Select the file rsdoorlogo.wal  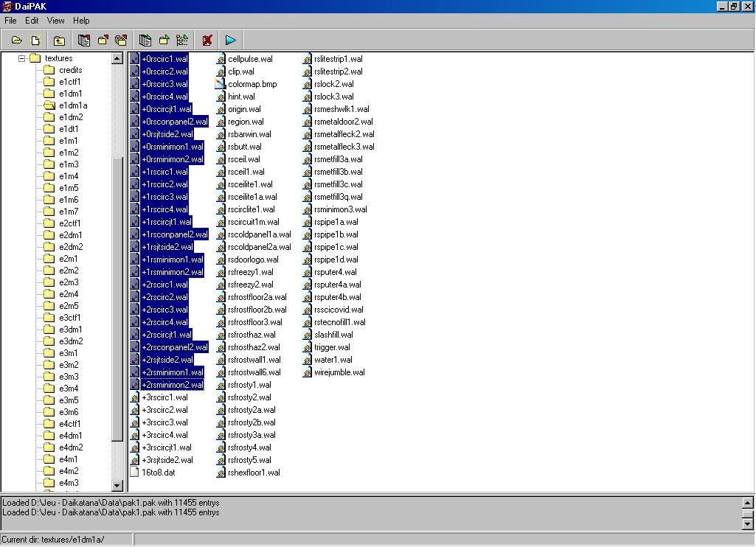click(x=253, y=259)
